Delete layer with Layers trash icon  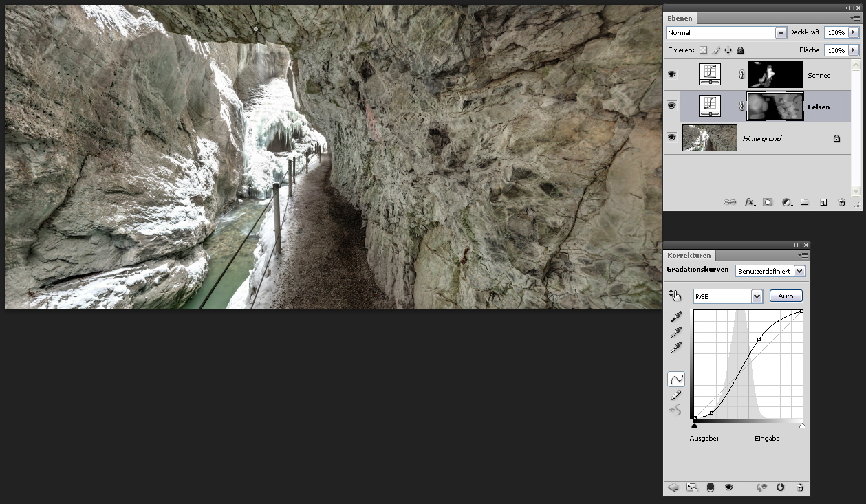[841, 203]
